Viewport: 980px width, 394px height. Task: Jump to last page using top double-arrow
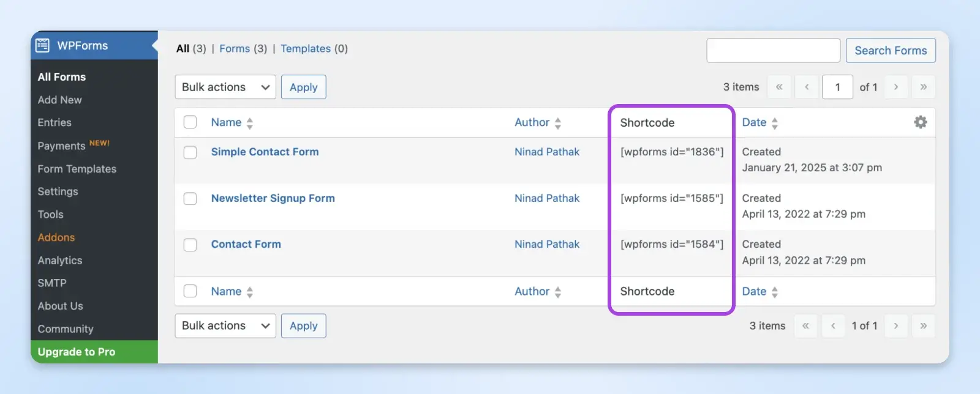click(923, 87)
